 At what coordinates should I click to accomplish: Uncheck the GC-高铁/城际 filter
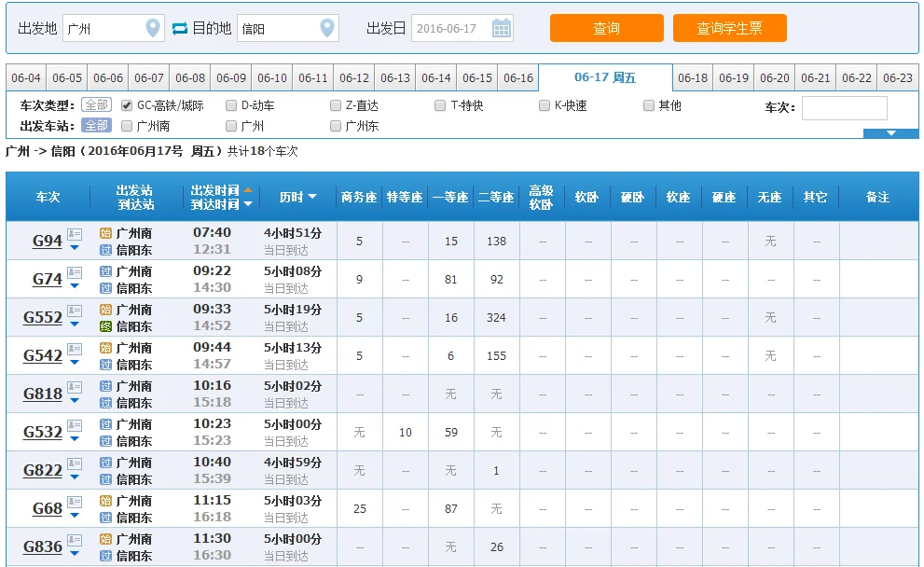pos(127,104)
